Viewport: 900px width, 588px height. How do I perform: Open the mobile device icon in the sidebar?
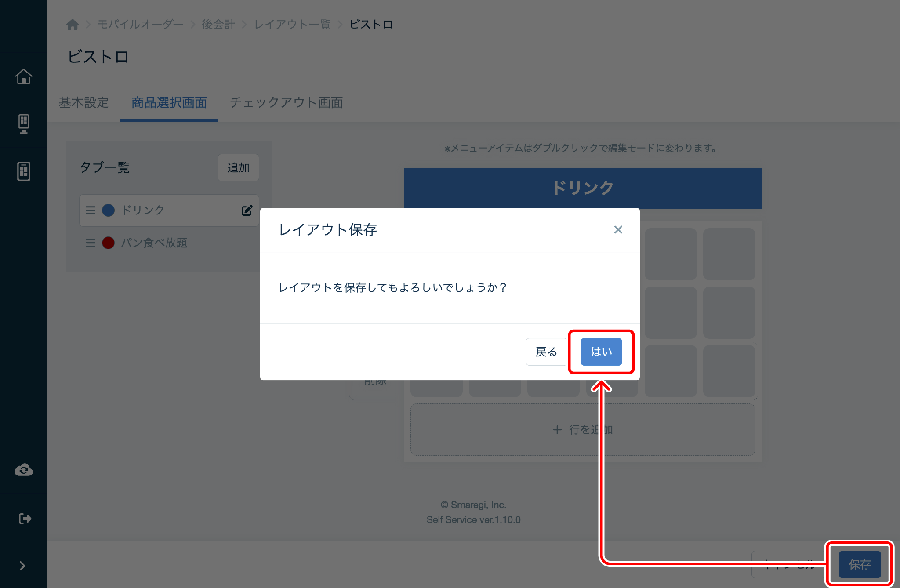pos(23,171)
